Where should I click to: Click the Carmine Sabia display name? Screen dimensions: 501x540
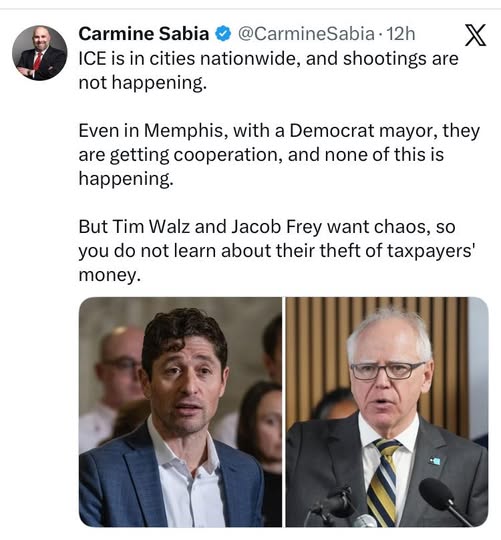tap(144, 34)
